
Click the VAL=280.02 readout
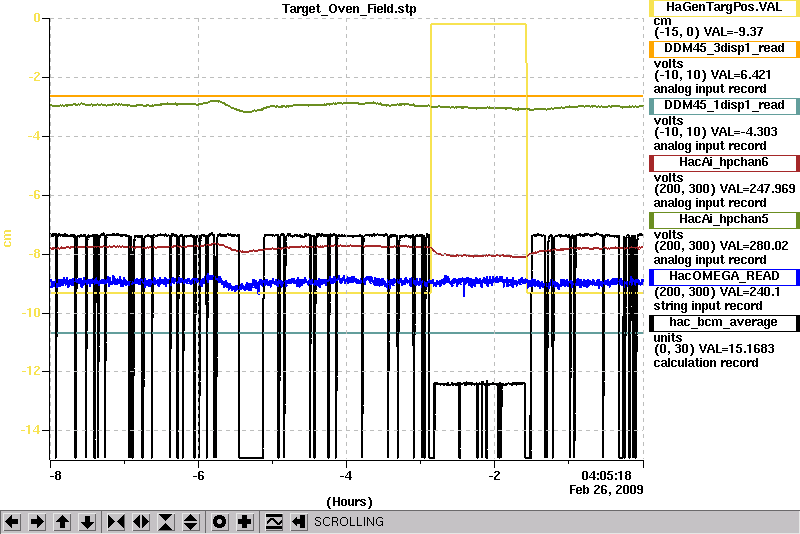pyautogui.click(x=754, y=246)
